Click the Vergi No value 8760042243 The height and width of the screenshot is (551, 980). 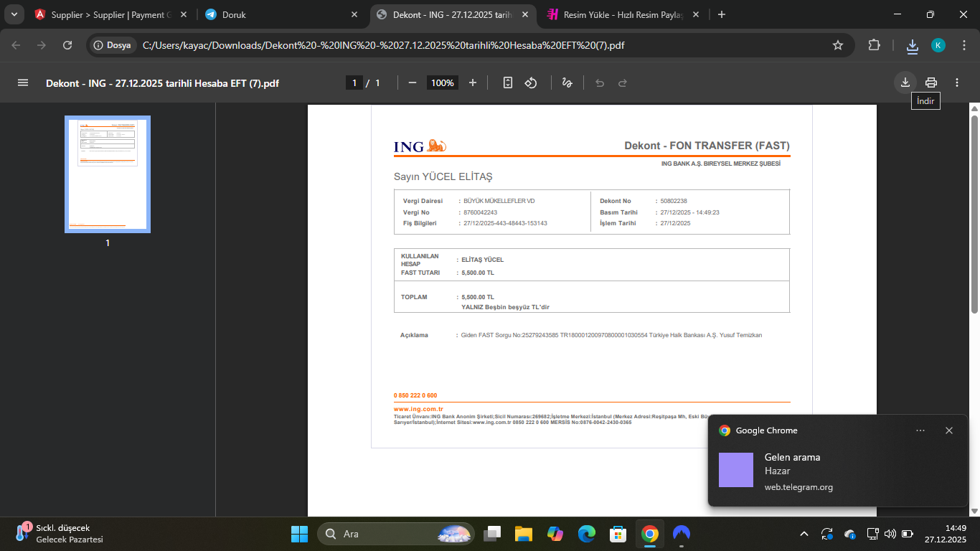click(481, 212)
